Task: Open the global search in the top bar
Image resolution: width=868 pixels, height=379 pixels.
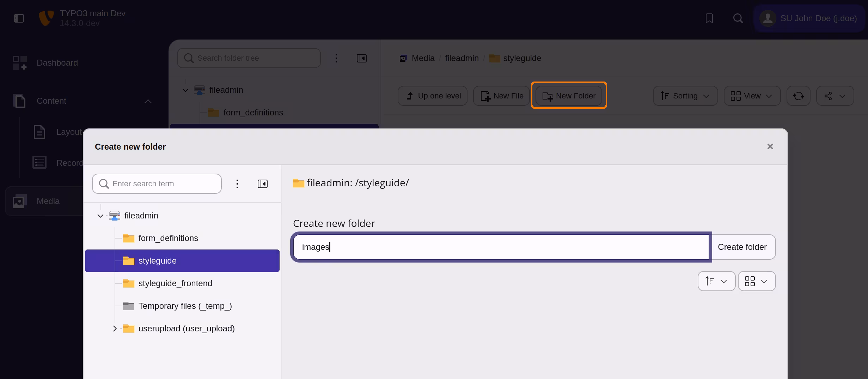Action: point(738,18)
